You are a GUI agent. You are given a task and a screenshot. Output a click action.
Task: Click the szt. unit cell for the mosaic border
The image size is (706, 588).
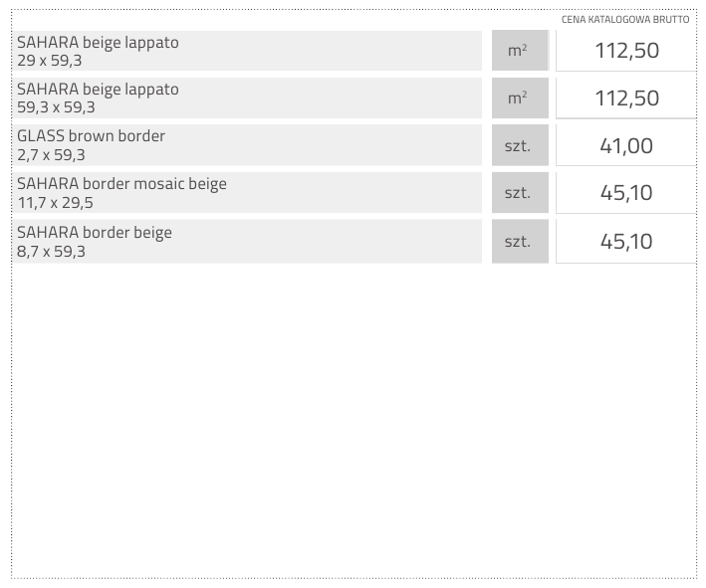click(x=518, y=193)
